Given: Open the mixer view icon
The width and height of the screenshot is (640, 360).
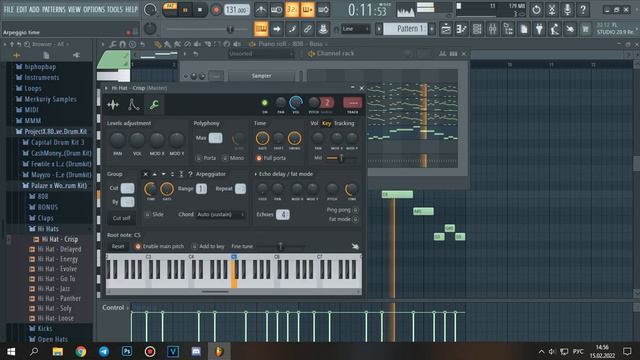Looking at the screenshot, I should (493, 29).
